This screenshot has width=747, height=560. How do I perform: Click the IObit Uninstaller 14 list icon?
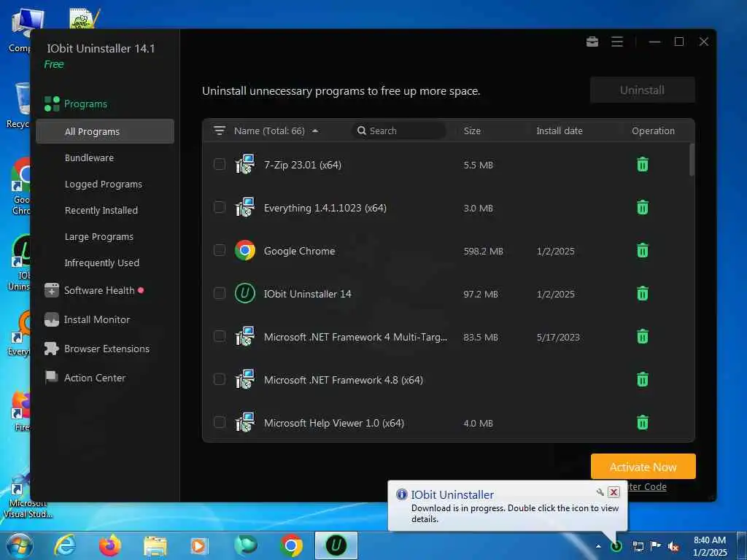tap(245, 293)
